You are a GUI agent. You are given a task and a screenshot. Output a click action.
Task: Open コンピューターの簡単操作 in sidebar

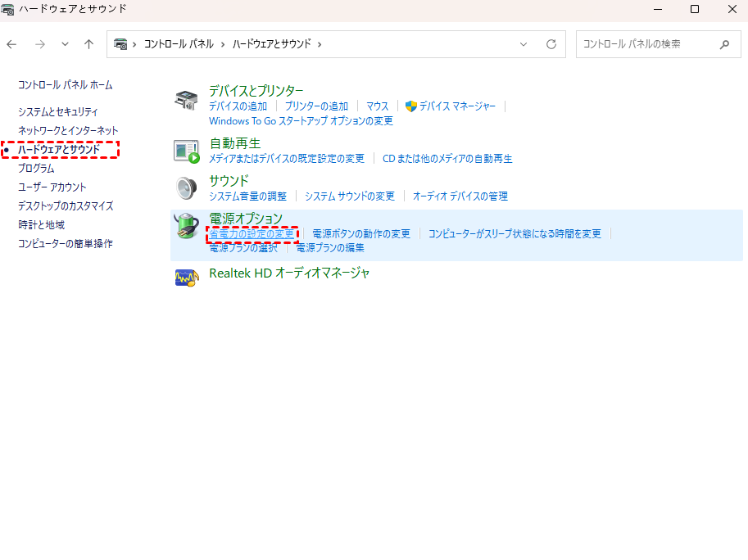[66, 243]
